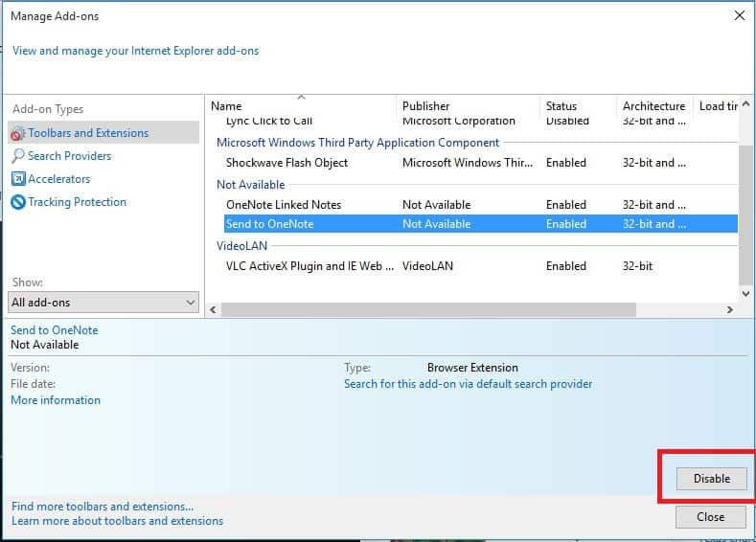Screen dimensions: 756x542
Task: Click the vertical scrollbar down arrow
Action: coord(745,293)
